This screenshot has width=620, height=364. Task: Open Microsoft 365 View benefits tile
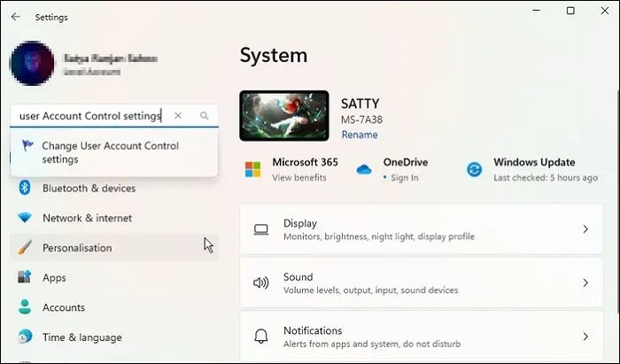click(291, 169)
